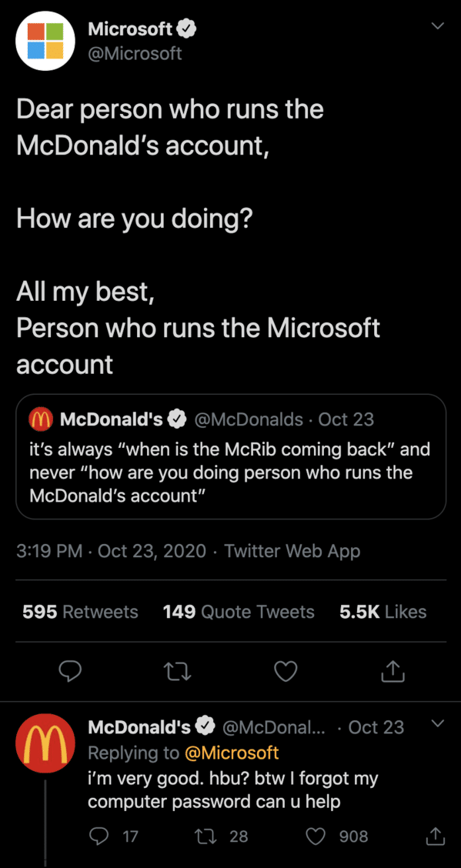View the 5.5K Likes list
The height and width of the screenshot is (868, 461).
[383, 612]
